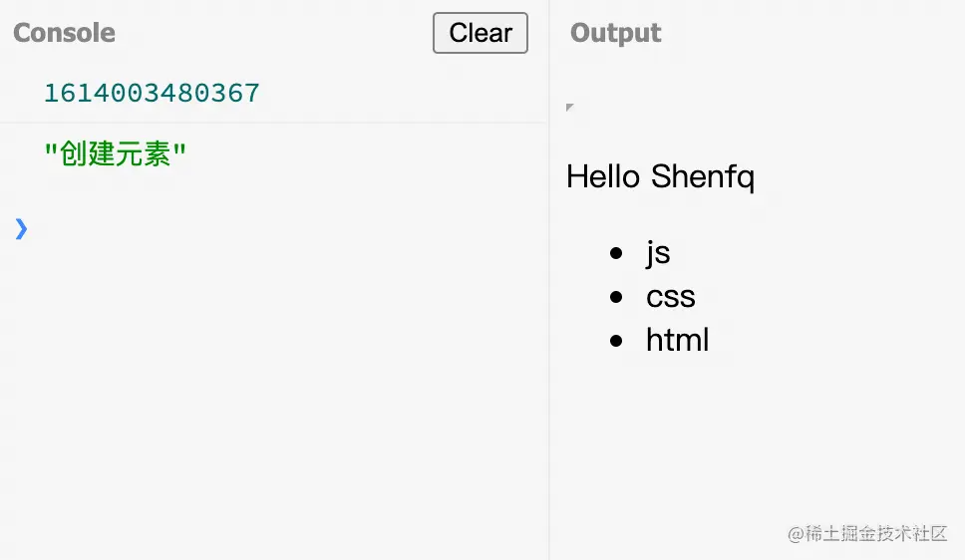The width and height of the screenshot is (965, 560).
Task: Click the html list item
Action: 677,340
